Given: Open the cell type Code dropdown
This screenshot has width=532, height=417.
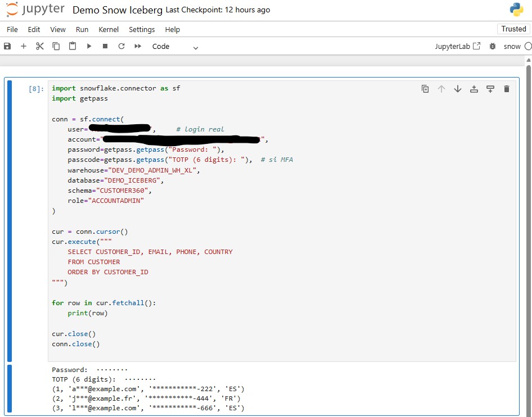Looking at the screenshot, I should pos(175,47).
